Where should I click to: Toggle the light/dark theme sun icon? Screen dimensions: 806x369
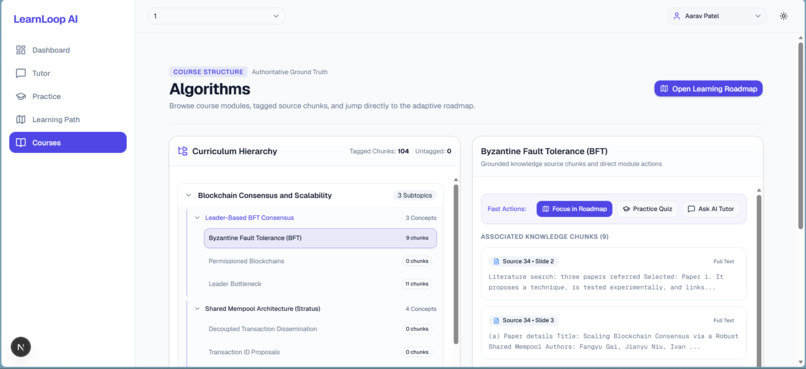coord(783,16)
